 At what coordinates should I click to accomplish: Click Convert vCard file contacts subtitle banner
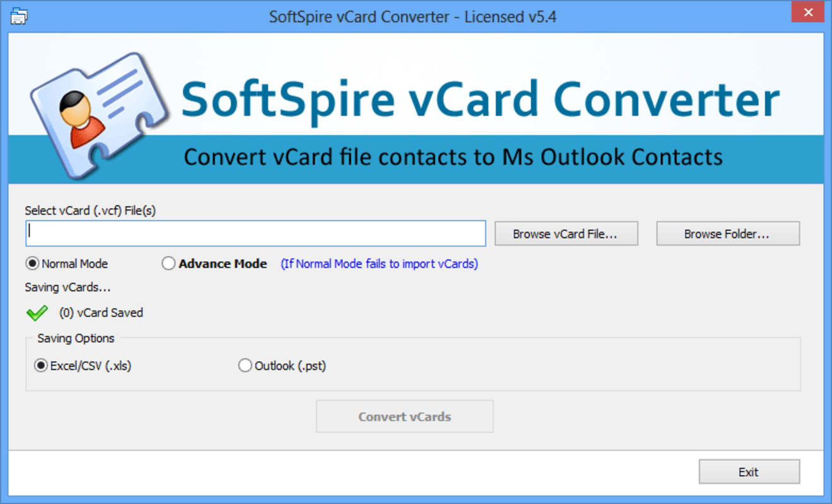pos(453,157)
